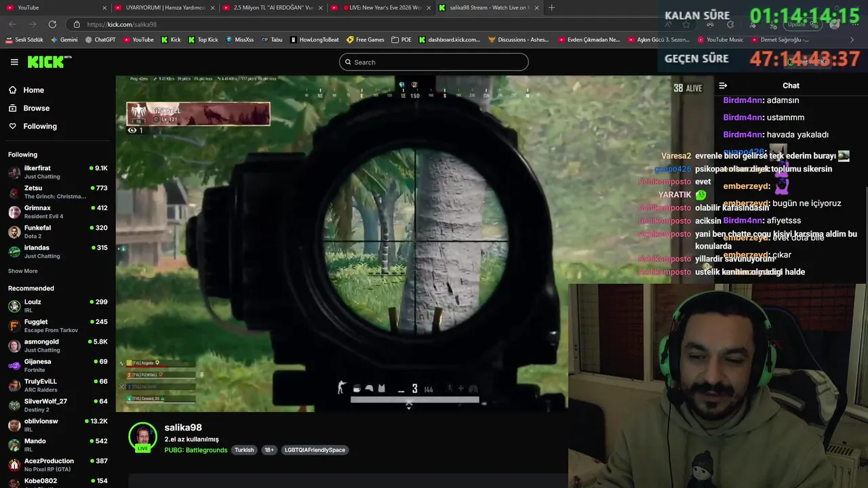Screen dimensions: 868x488
Task: Open Evden Çıkmadan Ne... bookmark
Action: 589,40
